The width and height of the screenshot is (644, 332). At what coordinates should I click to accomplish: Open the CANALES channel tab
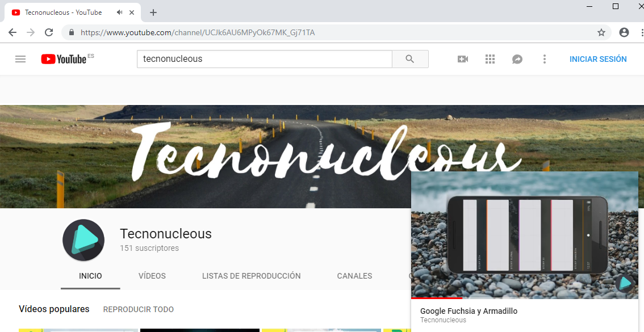point(354,276)
